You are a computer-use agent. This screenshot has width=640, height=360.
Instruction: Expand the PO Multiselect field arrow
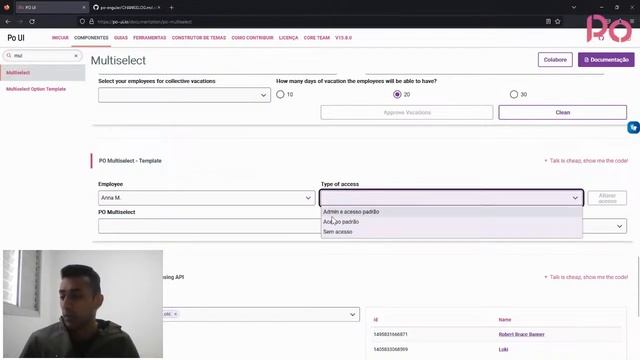tap(619, 226)
